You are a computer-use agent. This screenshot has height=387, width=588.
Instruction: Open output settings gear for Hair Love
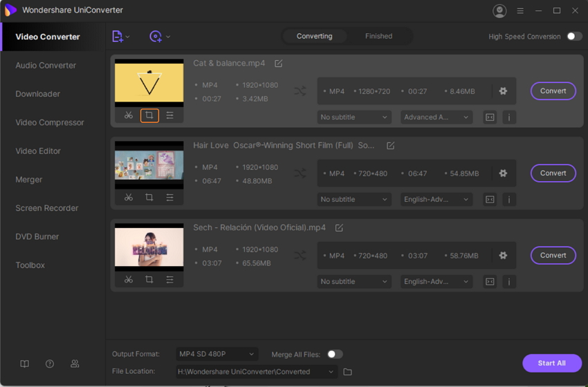503,173
